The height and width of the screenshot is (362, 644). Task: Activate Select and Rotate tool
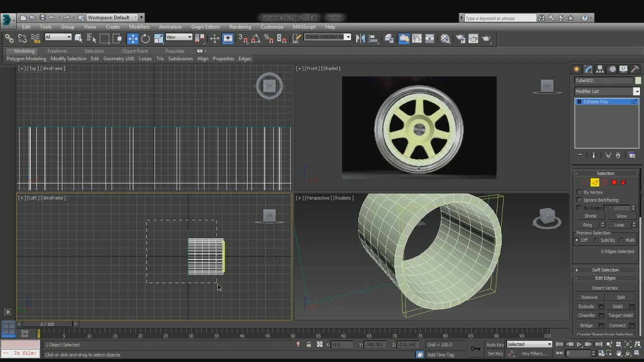[x=145, y=38]
